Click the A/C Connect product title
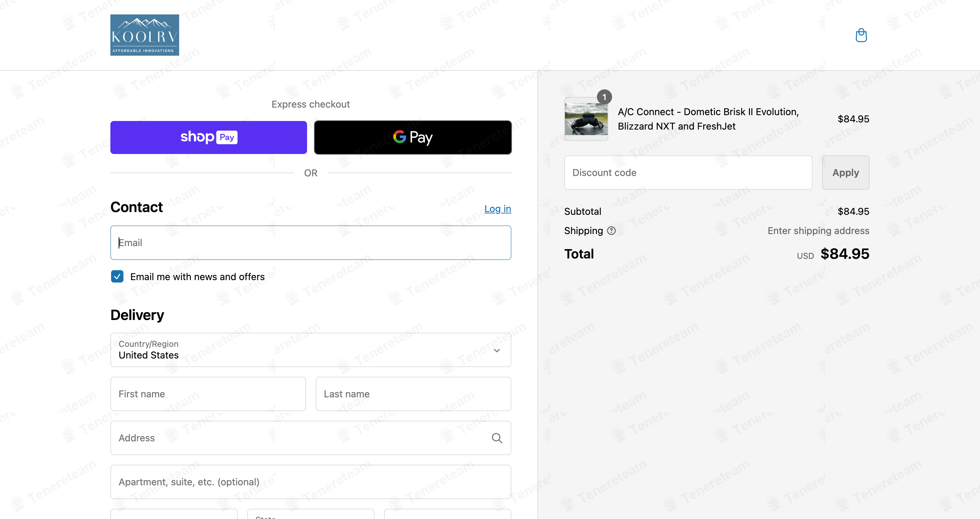 click(708, 119)
